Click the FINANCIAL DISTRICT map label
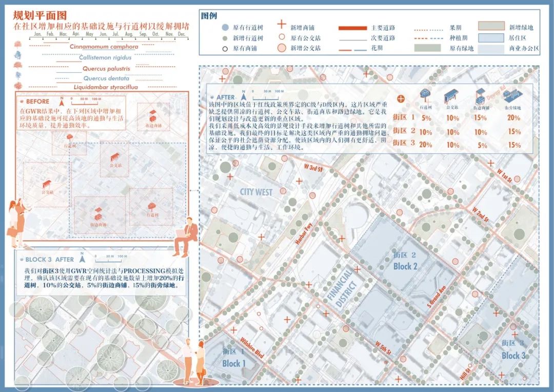Screen dimensions: 554x392 pos(342,290)
